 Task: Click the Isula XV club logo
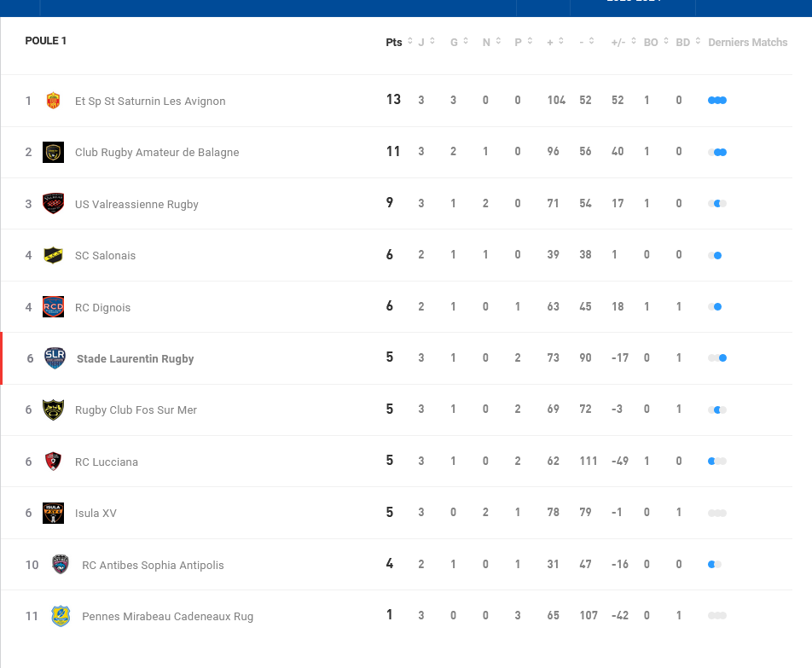click(53, 513)
